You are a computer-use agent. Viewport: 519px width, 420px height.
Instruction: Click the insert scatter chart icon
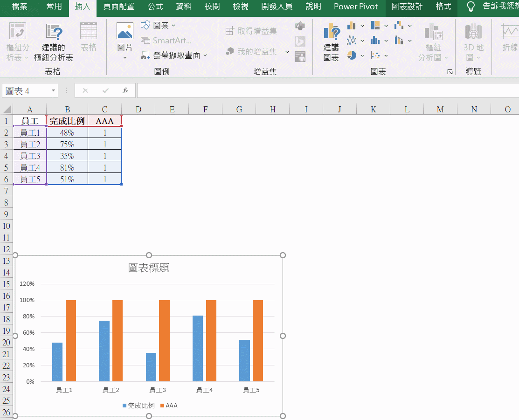375,55
